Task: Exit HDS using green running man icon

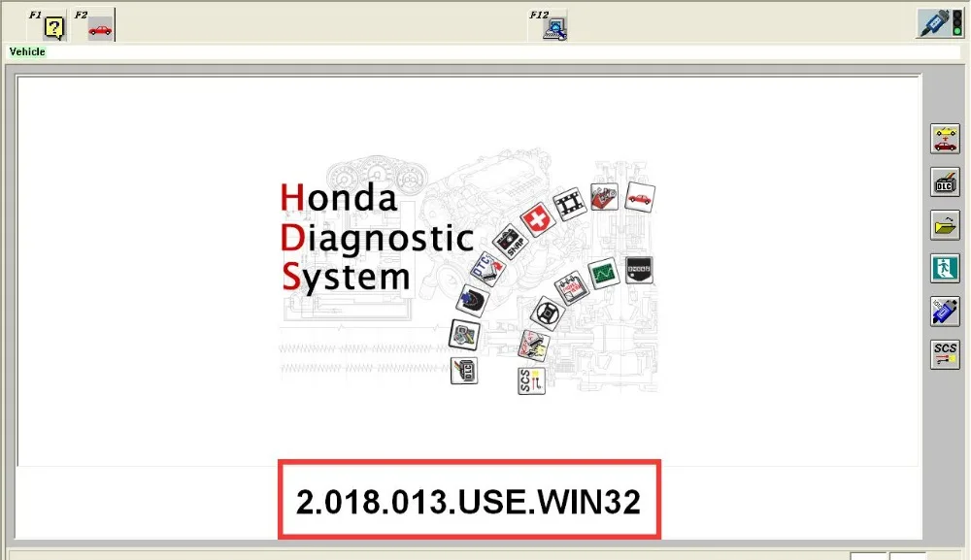Action: click(945, 269)
